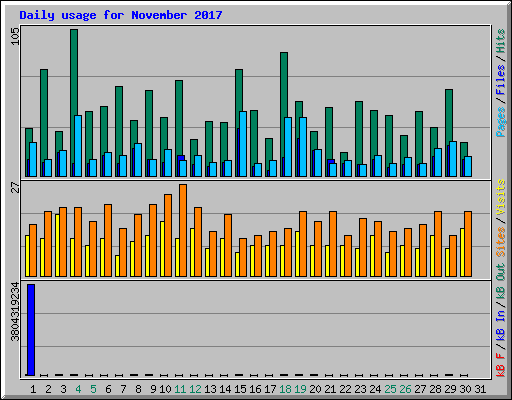Select day "7" on the x-axis
The image size is (512, 400).
click(x=123, y=389)
